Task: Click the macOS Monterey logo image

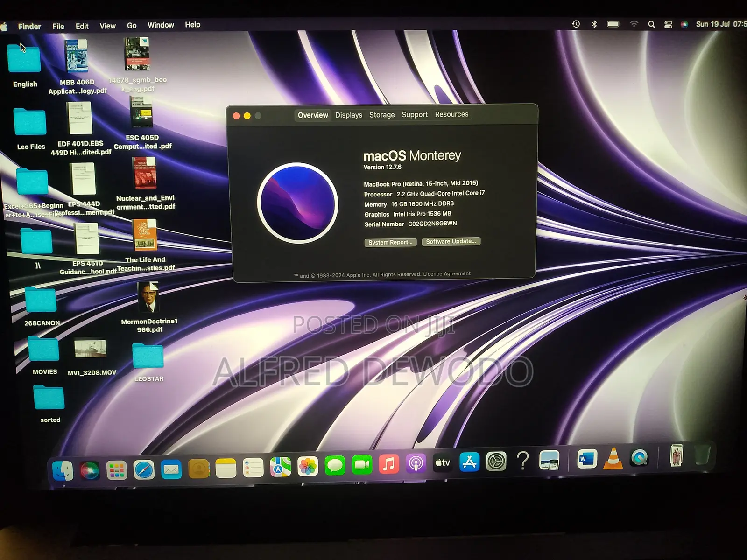Action: pos(298,203)
